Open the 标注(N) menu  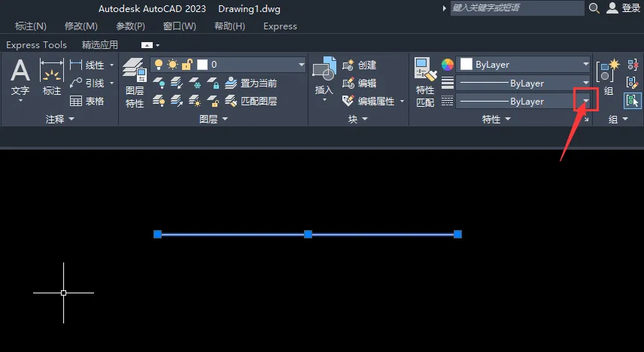(x=31, y=26)
